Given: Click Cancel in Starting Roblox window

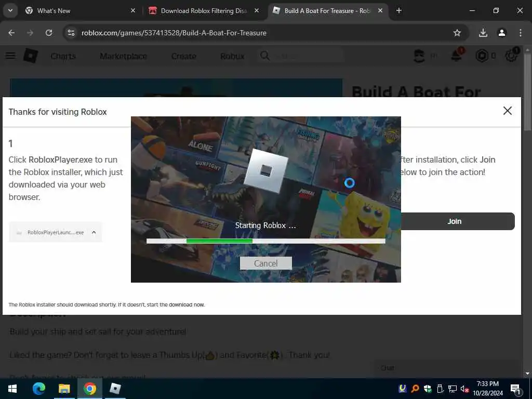Looking at the screenshot, I should 265,263.
